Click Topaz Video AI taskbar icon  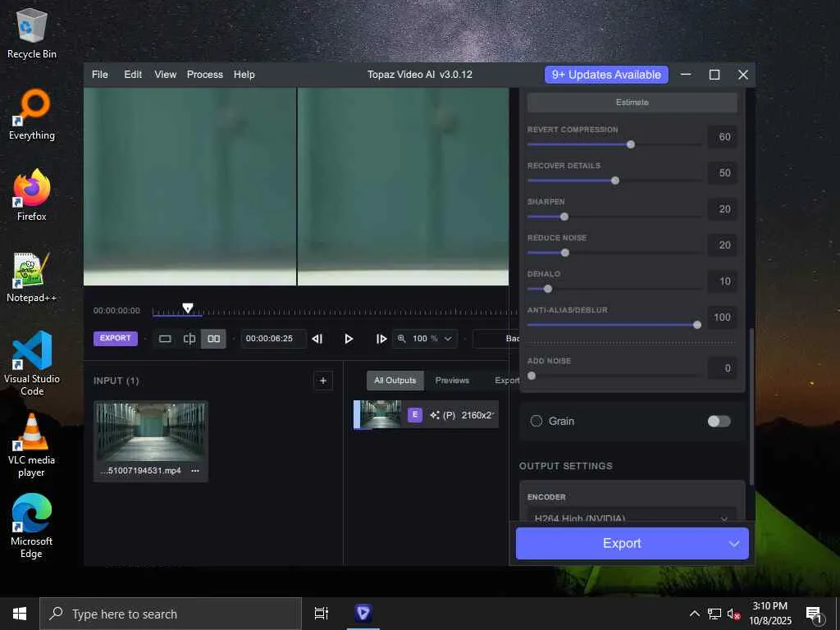tap(363, 614)
